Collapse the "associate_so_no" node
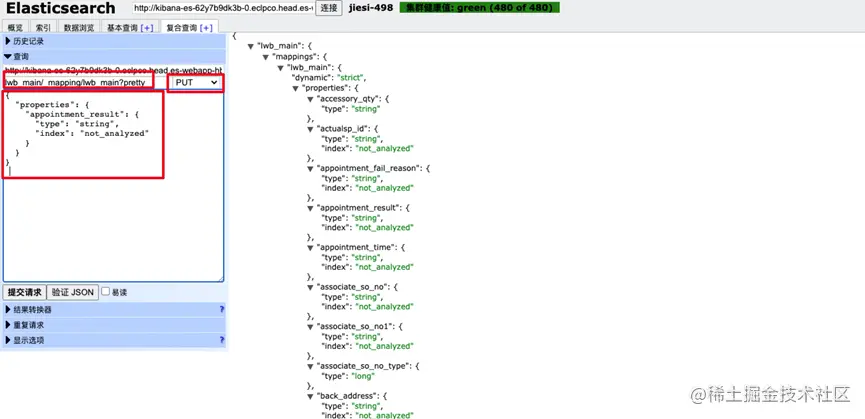 click(311, 287)
